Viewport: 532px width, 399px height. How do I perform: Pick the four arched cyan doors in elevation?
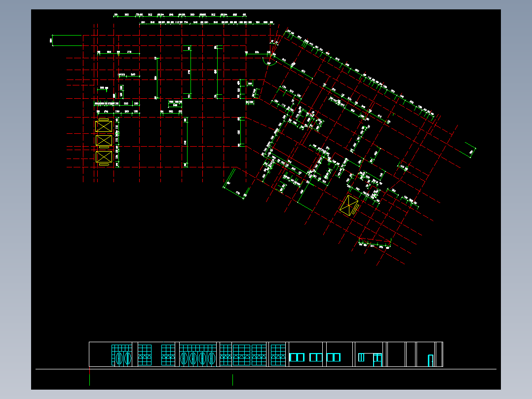coord(198,358)
